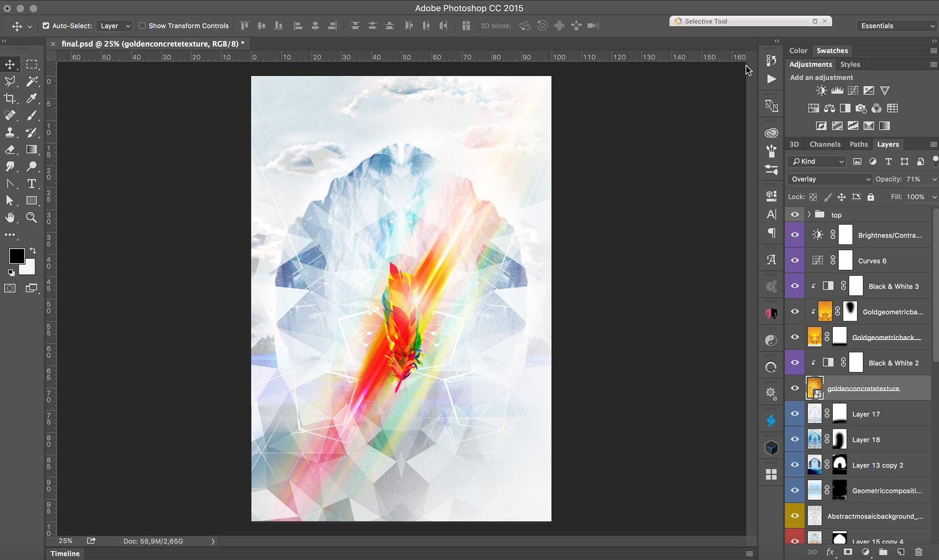Delete layer with trash icon
Image resolution: width=939 pixels, height=560 pixels.
pyautogui.click(x=918, y=552)
